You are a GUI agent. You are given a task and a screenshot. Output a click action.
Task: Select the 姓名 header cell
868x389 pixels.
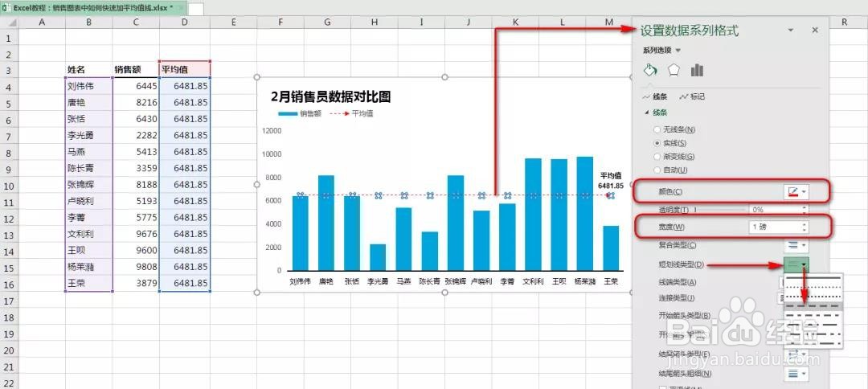89,69
